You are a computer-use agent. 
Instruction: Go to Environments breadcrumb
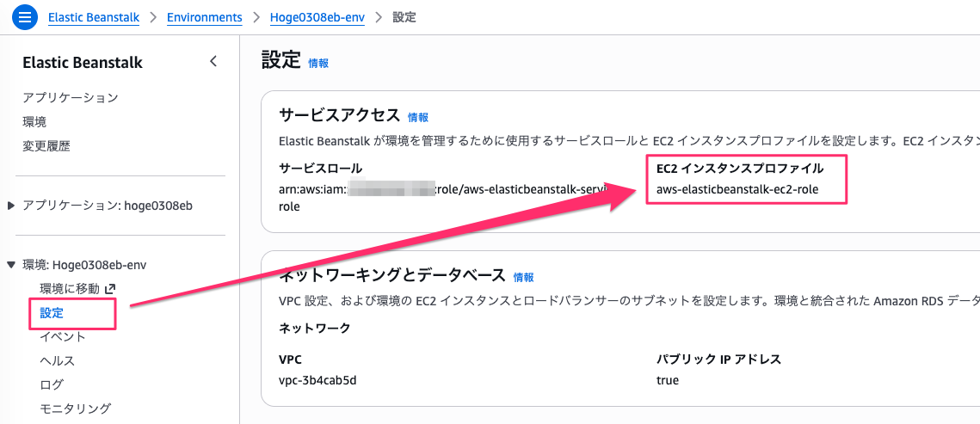(x=204, y=17)
